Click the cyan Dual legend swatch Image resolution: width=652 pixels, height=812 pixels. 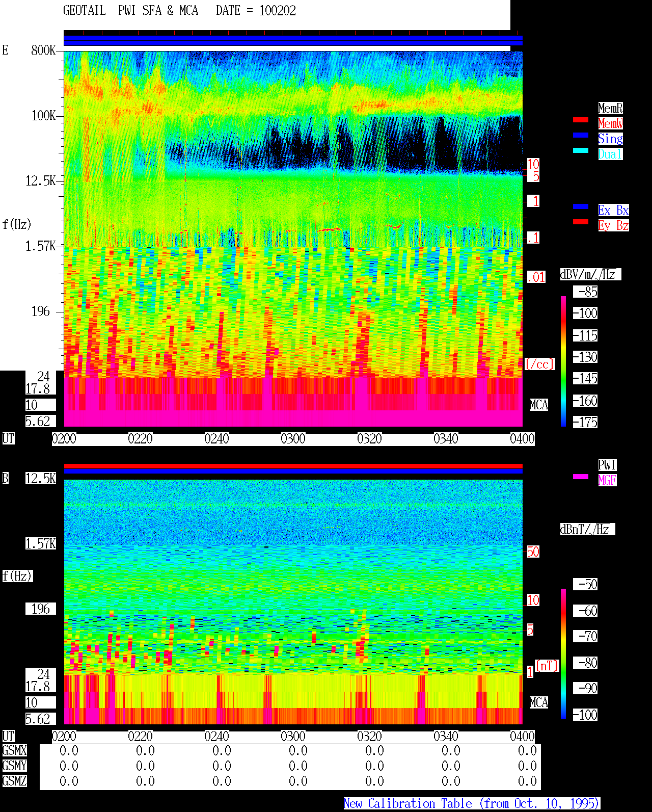pos(581,150)
